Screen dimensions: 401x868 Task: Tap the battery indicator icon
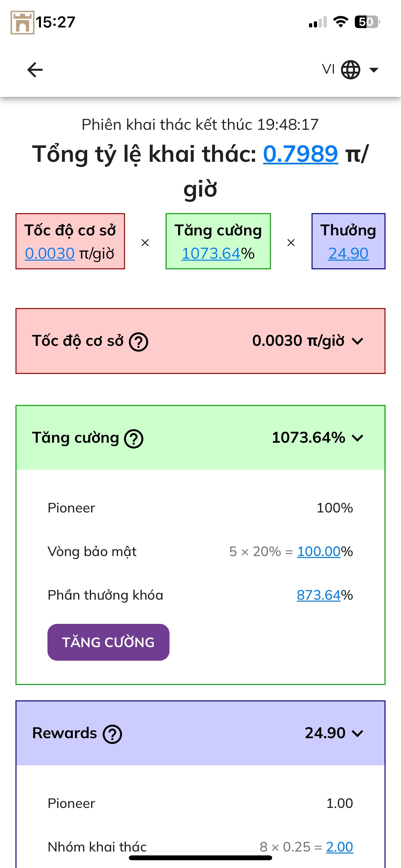[367, 22]
